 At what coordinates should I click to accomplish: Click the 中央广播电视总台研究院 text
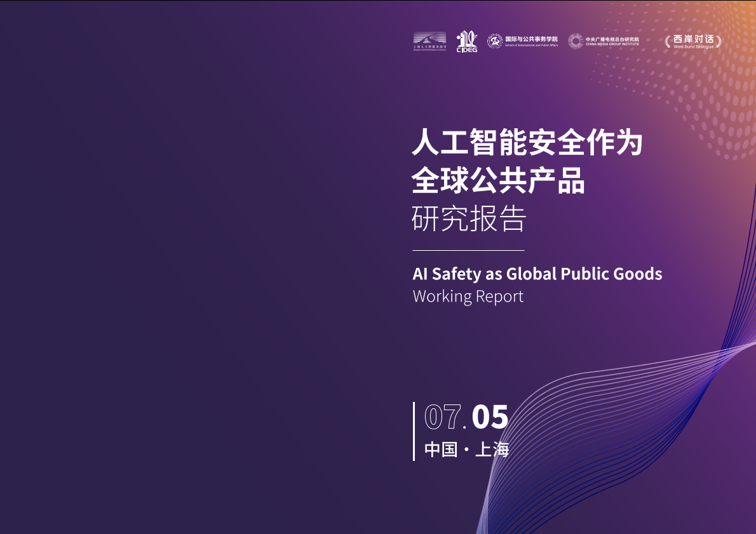pyautogui.click(x=612, y=39)
